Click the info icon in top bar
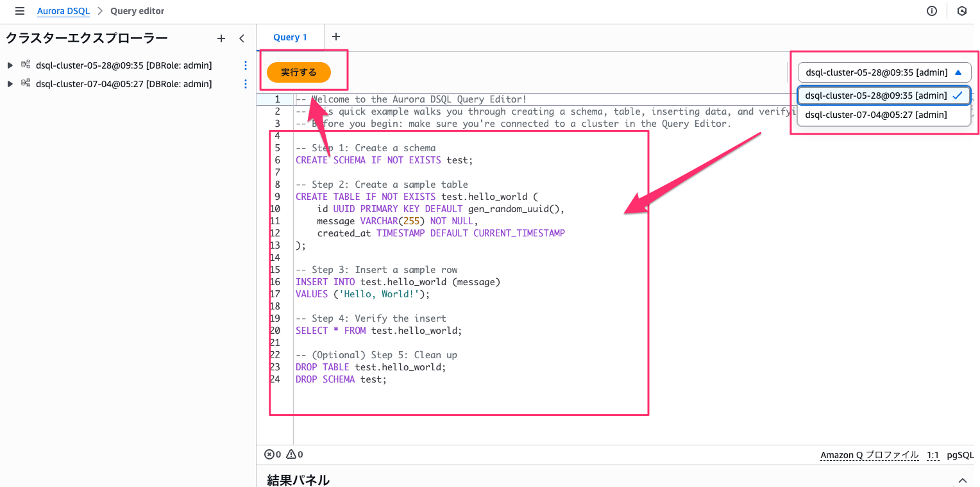The height and width of the screenshot is (487, 980). click(x=932, y=11)
